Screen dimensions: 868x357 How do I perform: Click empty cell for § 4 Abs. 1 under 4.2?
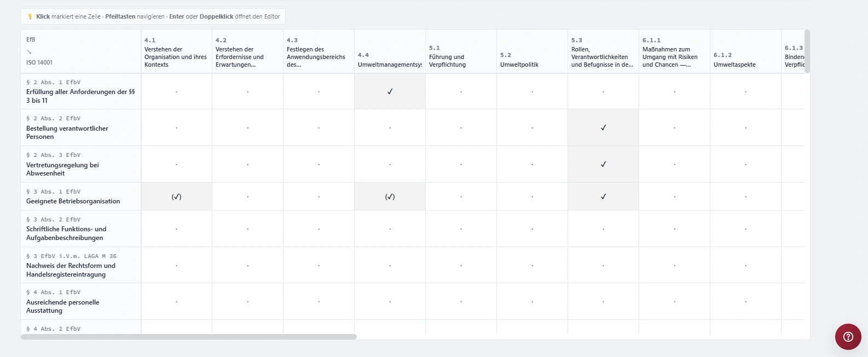tap(247, 301)
